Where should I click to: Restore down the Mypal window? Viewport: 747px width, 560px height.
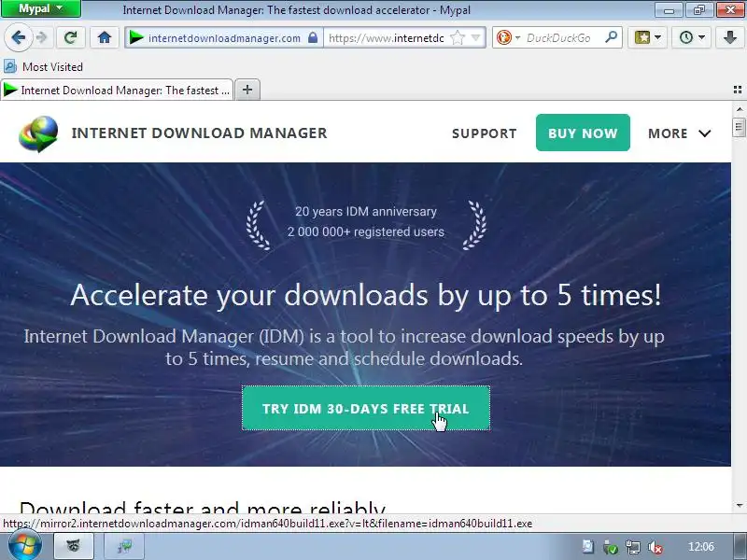(x=698, y=9)
